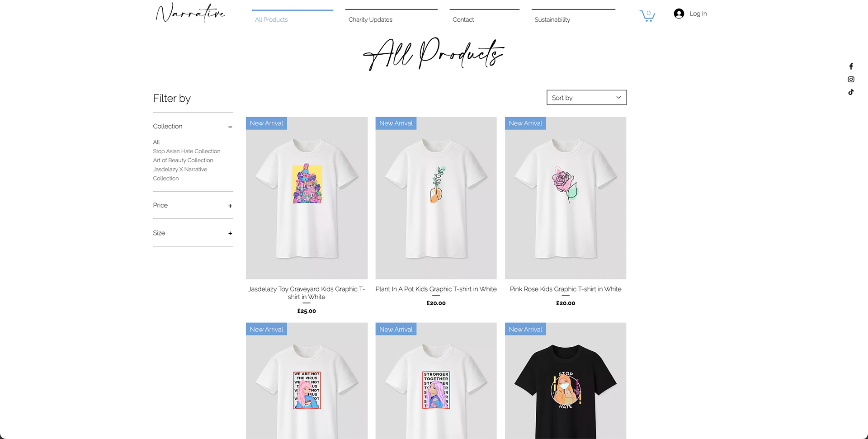Filter by Stop Asian Hate Collection
This screenshot has width=868, height=439.
(187, 151)
